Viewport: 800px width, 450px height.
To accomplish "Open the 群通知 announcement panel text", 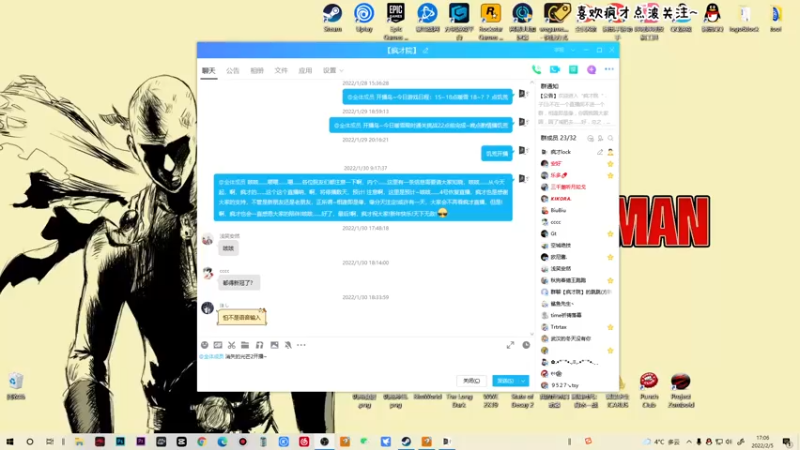I will [575, 109].
